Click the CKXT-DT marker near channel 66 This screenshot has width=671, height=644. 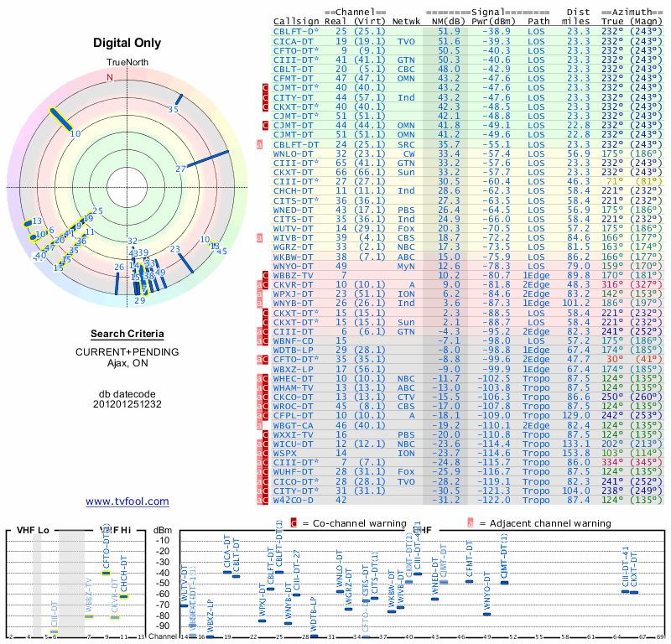634,592
